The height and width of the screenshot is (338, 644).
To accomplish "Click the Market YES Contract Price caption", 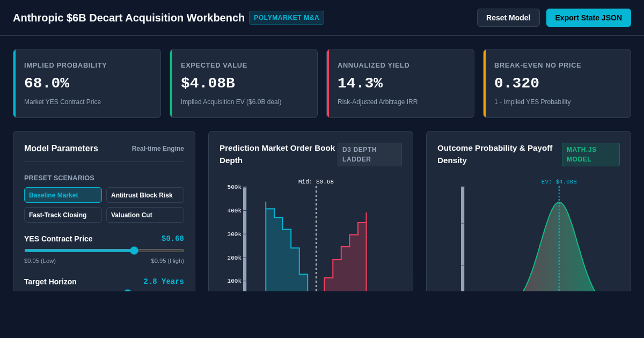I will pyautogui.click(x=62, y=102).
